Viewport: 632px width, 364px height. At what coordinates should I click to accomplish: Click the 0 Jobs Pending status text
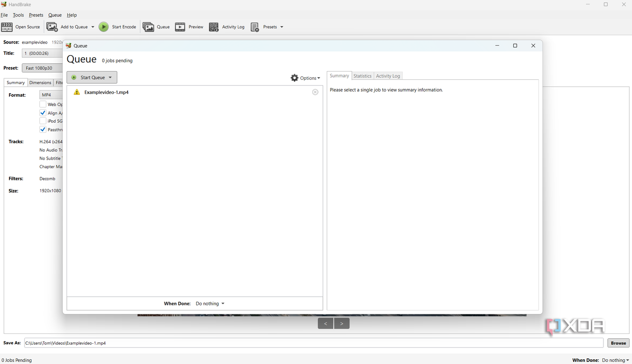(17, 360)
